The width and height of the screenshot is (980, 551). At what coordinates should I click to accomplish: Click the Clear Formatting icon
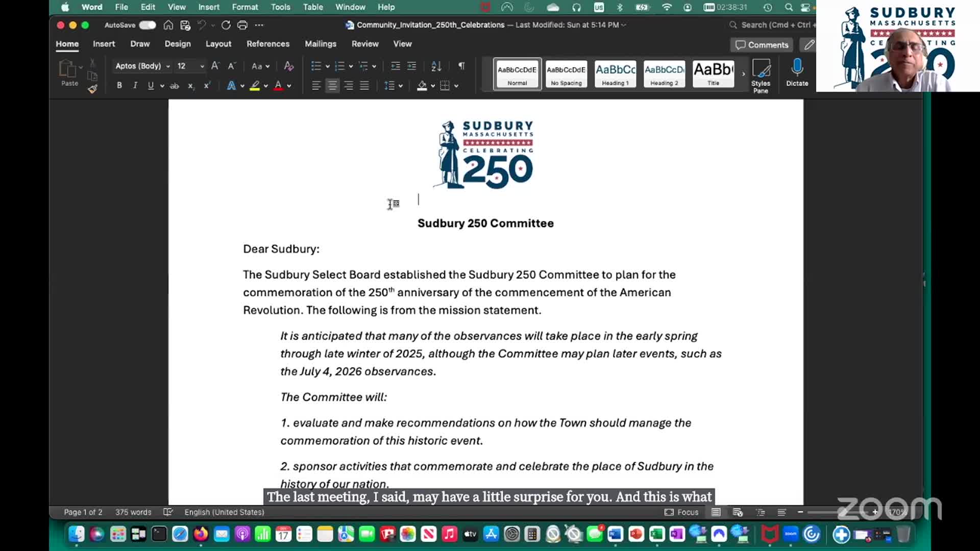[289, 66]
